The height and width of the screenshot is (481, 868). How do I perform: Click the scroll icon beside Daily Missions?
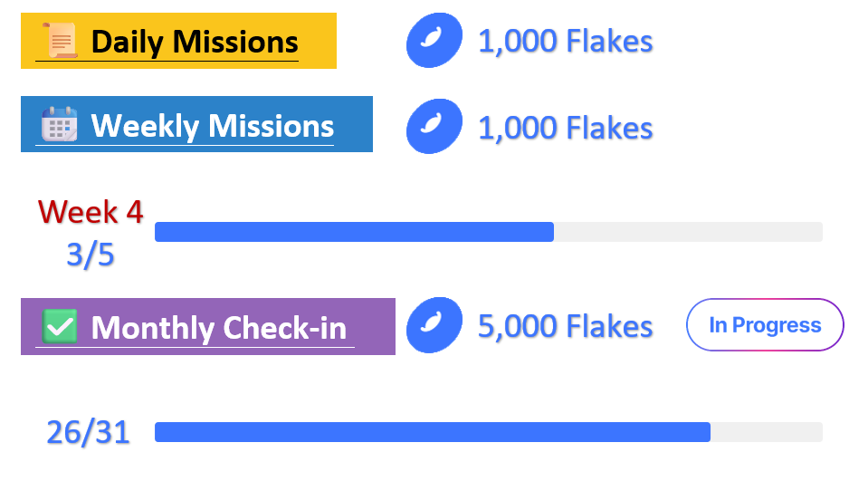click(60, 41)
